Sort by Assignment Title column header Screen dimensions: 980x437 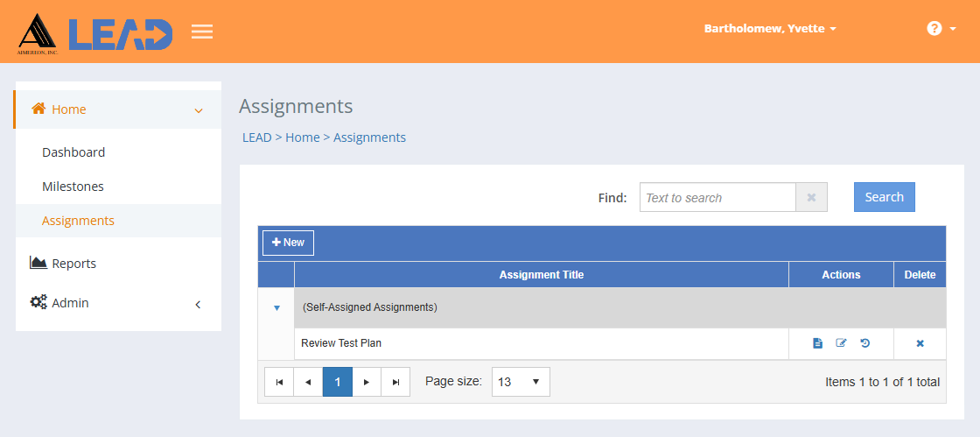coord(542,274)
